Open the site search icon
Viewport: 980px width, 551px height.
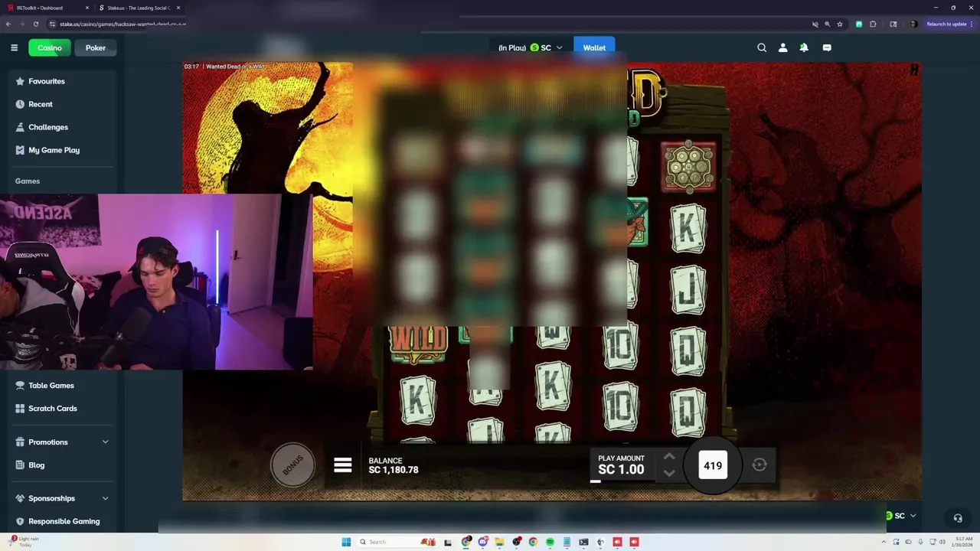762,47
